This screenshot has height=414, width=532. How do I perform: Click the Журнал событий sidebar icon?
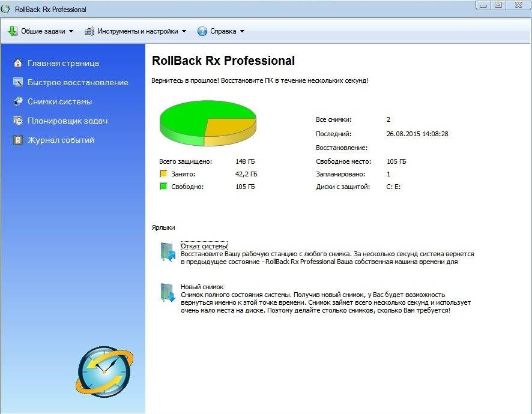click(17, 140)
